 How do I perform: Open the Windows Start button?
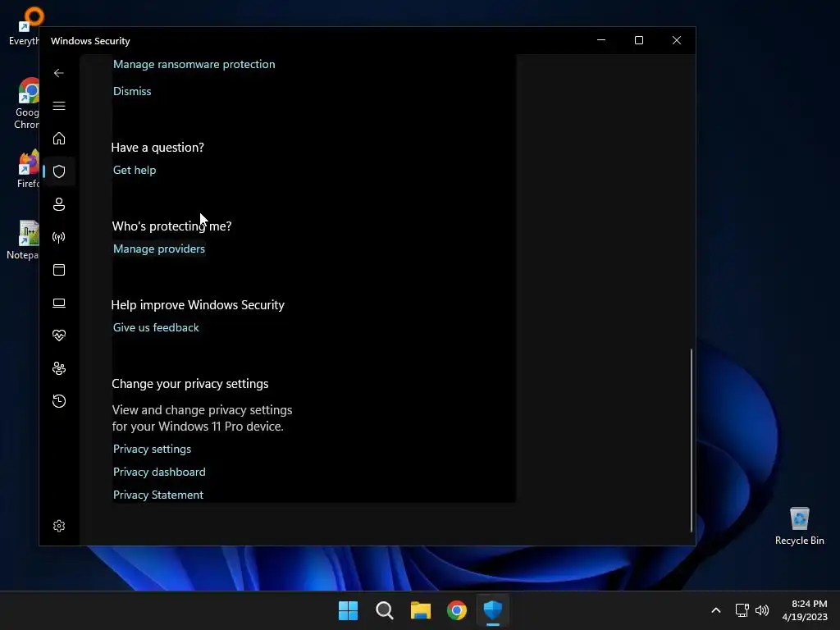[x=348, y=610]
